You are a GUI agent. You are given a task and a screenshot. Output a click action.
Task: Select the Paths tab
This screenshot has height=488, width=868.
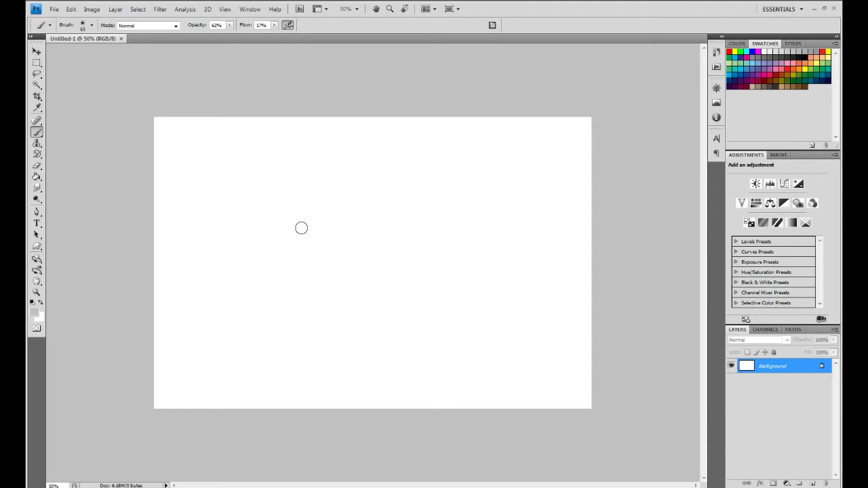793,329
